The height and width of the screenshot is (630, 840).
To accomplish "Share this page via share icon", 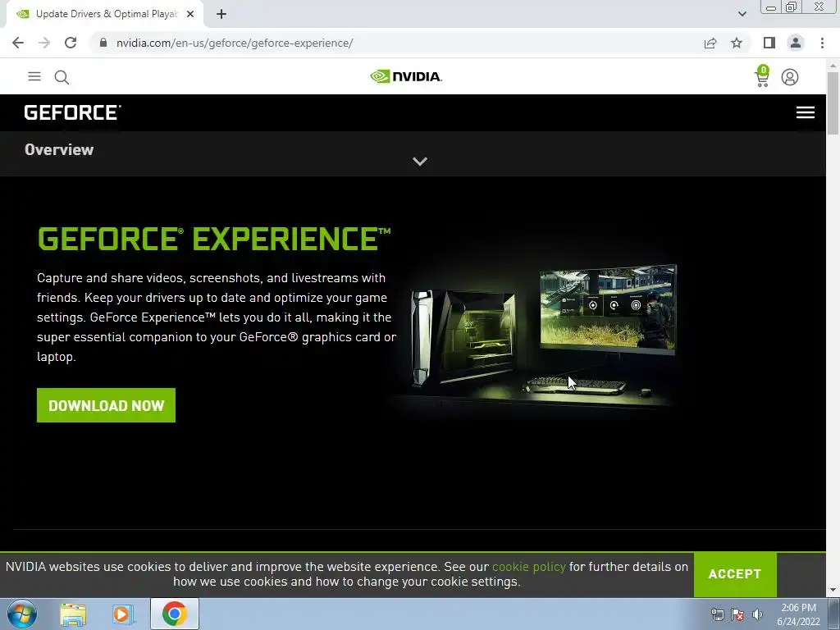I will coord(710,43).
